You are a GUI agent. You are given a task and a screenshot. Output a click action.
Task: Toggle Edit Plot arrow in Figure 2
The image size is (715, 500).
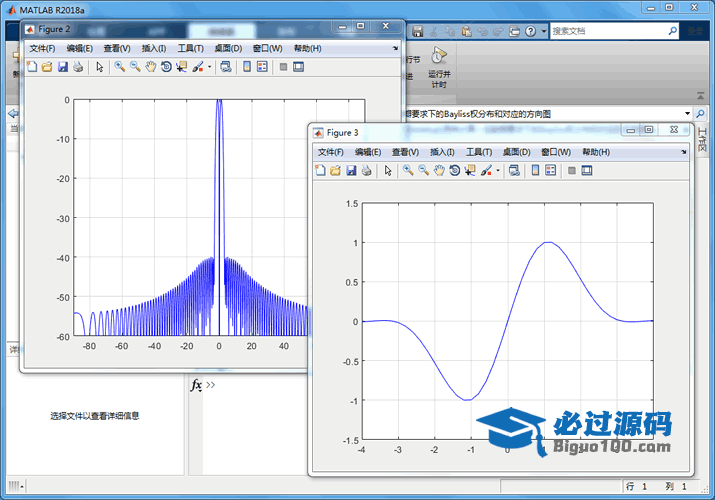click(99, 67)
